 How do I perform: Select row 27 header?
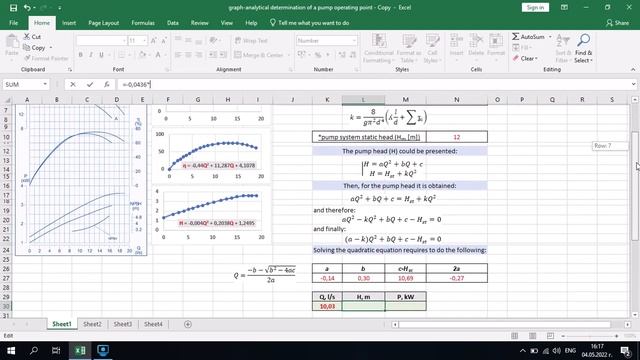point(6,278)
